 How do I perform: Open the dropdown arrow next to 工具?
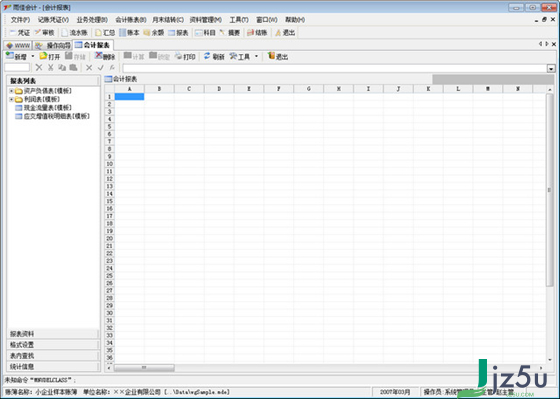tap(256, 56)
